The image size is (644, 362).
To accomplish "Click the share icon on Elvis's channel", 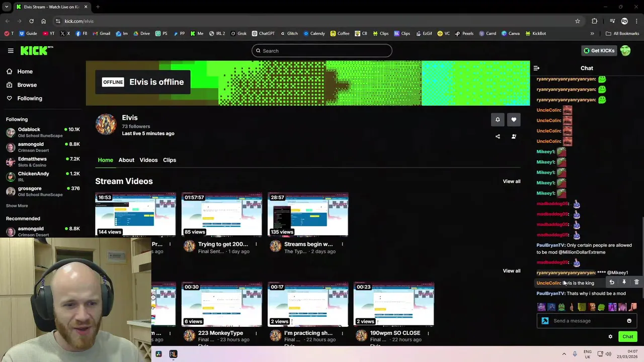I will coord(498,136).
